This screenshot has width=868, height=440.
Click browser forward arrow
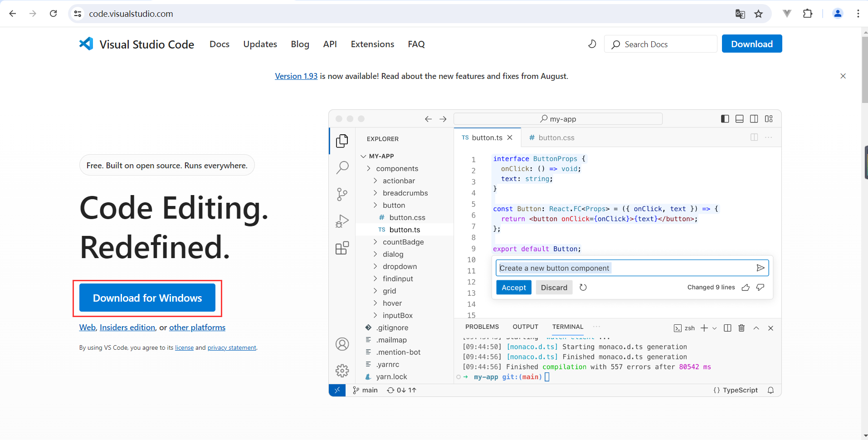tap(33, 14)
